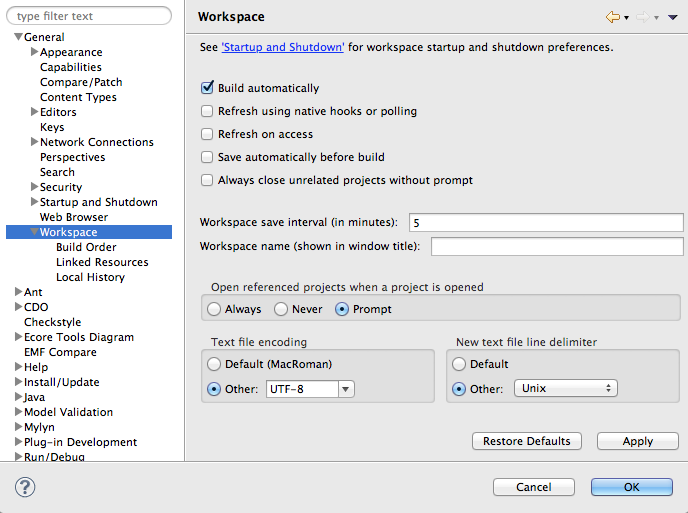This screenshot has width=688, height=513.
Task: Expand the Install/Update tree node
Action: point(18,382)
